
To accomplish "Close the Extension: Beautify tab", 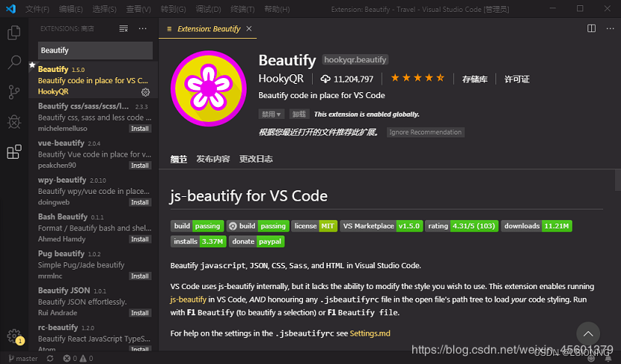I will tap(249, 28).
